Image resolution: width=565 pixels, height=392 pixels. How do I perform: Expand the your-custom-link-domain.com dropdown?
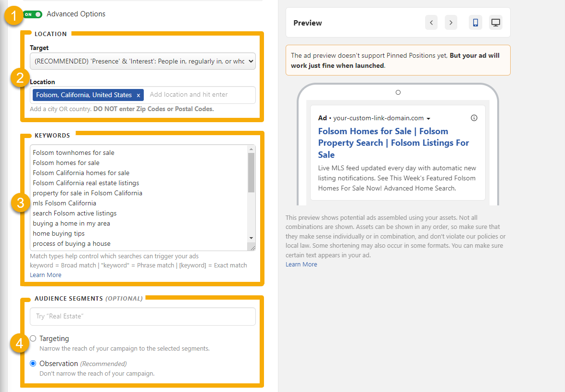(x=428, y=118)
